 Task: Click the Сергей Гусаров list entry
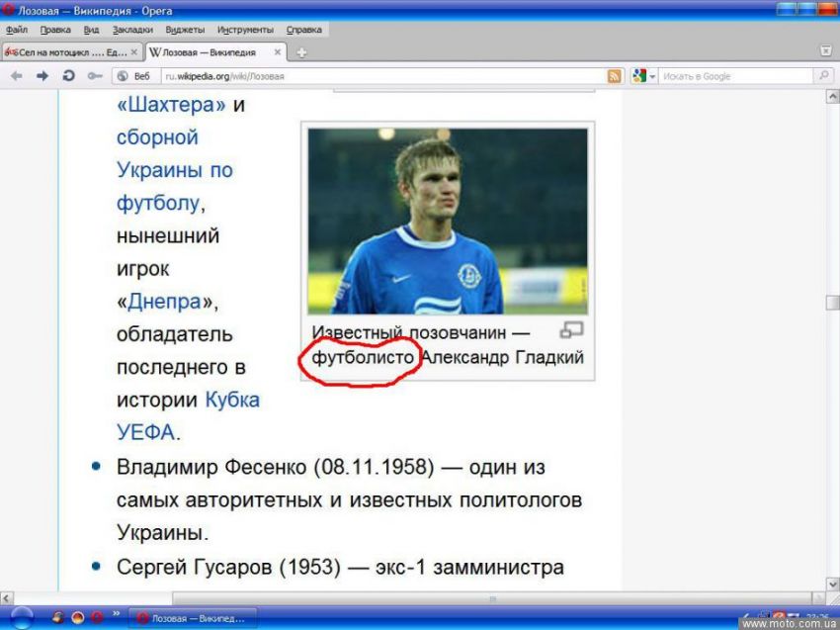pos(340,568)
